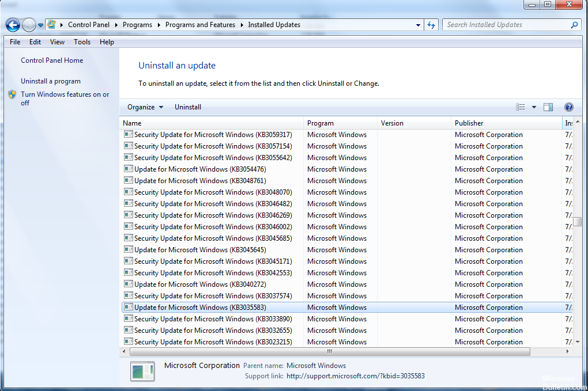Open Turn Windows features on or off
588x391 pixels.
coord(65,98)
